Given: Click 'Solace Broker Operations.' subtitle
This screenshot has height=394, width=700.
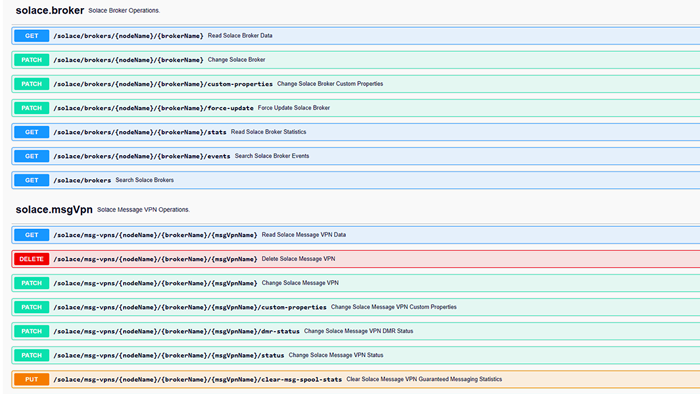Looking at the screenshot, I should point(124,11).
